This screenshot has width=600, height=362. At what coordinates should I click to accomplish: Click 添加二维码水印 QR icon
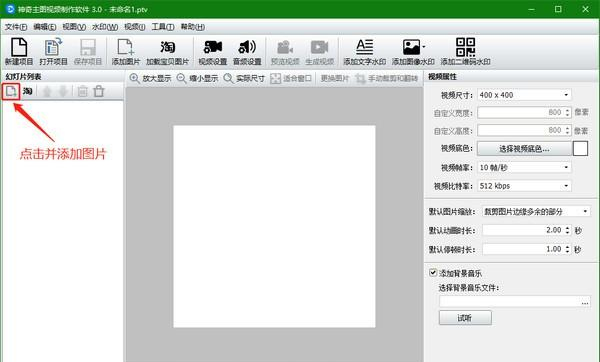pyautogui.click(x=465, y=52)
